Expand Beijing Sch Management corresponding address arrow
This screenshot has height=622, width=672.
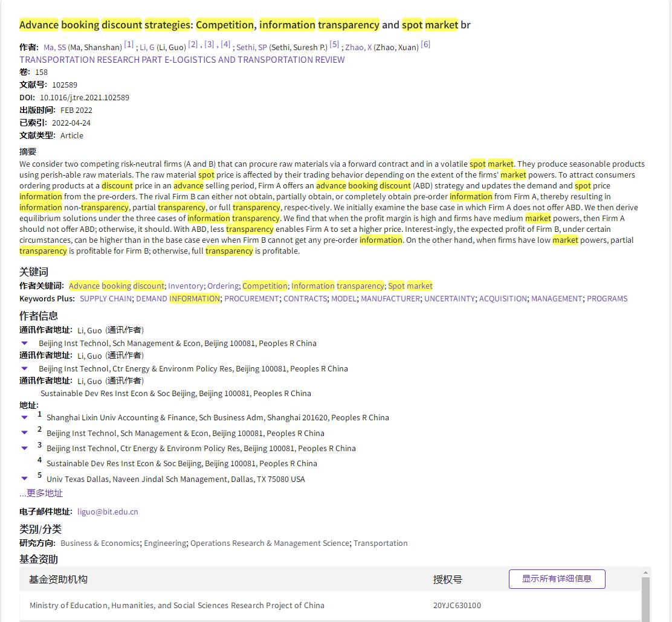(x=25, y=343)
